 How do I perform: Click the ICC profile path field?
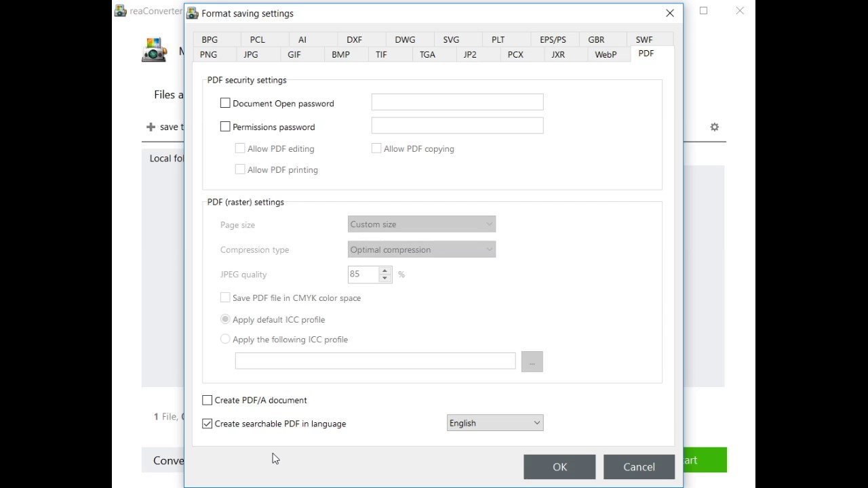[375, 361]
